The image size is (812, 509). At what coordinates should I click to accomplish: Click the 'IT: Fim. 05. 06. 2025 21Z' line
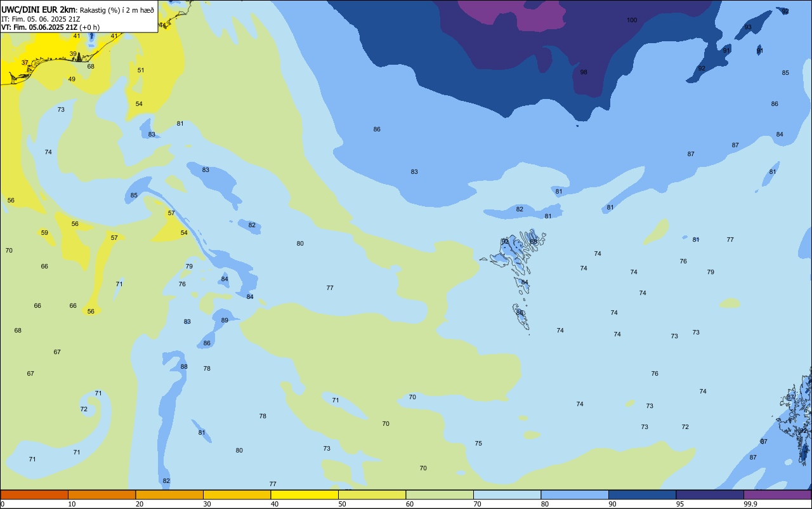(x=41, y=18)
